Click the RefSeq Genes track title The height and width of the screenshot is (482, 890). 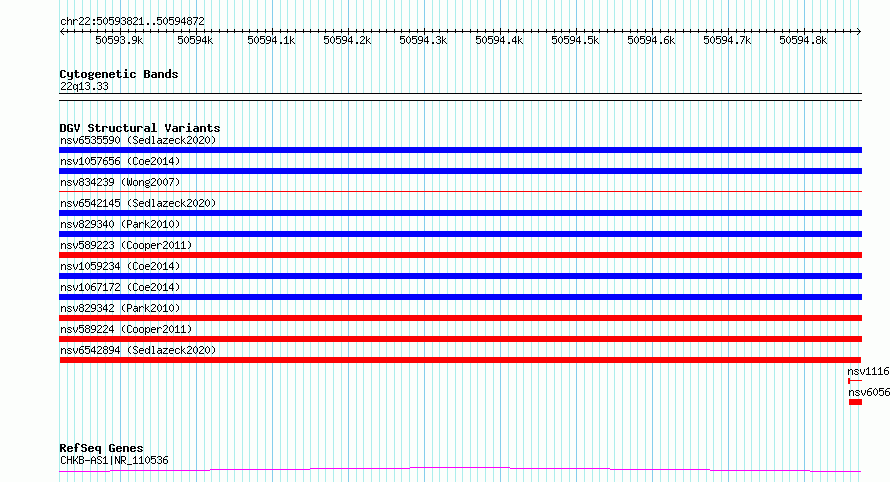pos(101,449)
